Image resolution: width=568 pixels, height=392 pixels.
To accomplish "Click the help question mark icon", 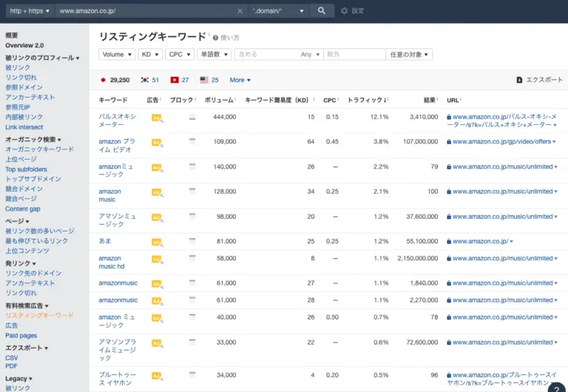I will coord(557,388).
